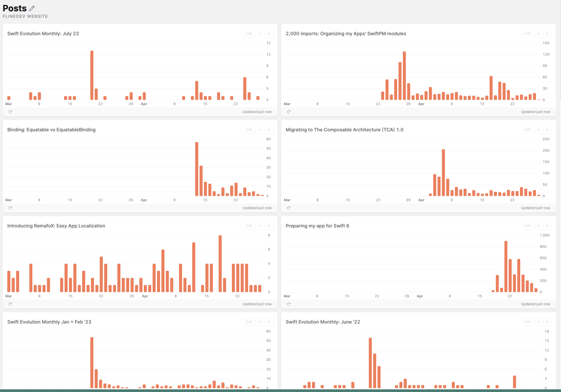
Task: Refresh the Binding: Equatable vs EquatableBinding chart
Action: (x=10, y=208)
